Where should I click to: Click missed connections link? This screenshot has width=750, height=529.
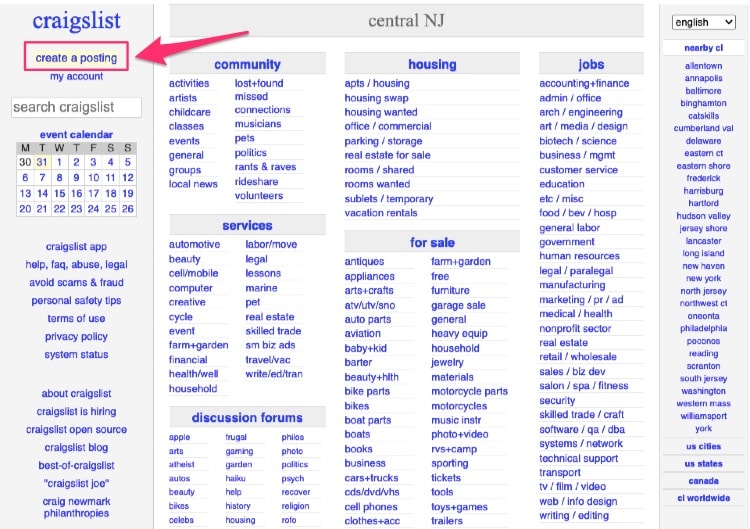click(262, 103)
